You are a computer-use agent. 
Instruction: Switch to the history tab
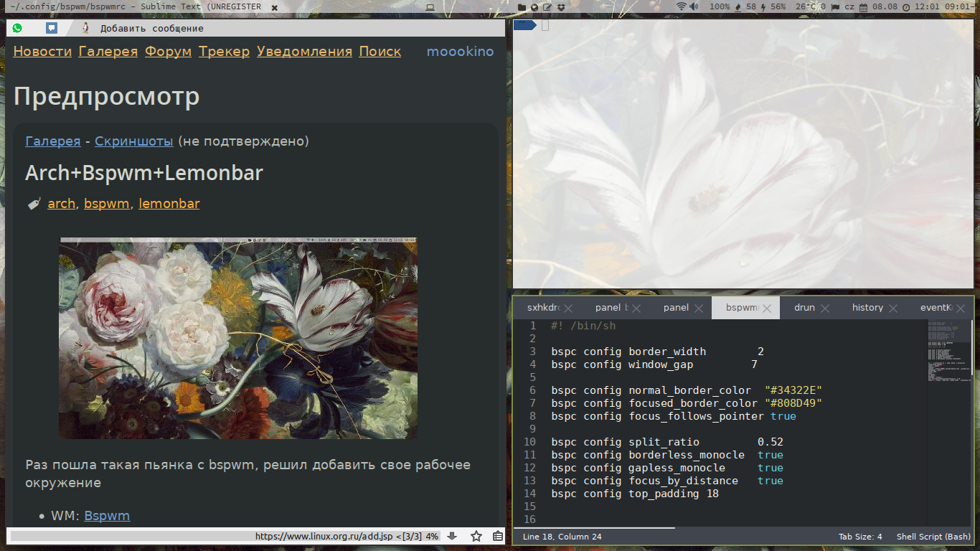867,308
